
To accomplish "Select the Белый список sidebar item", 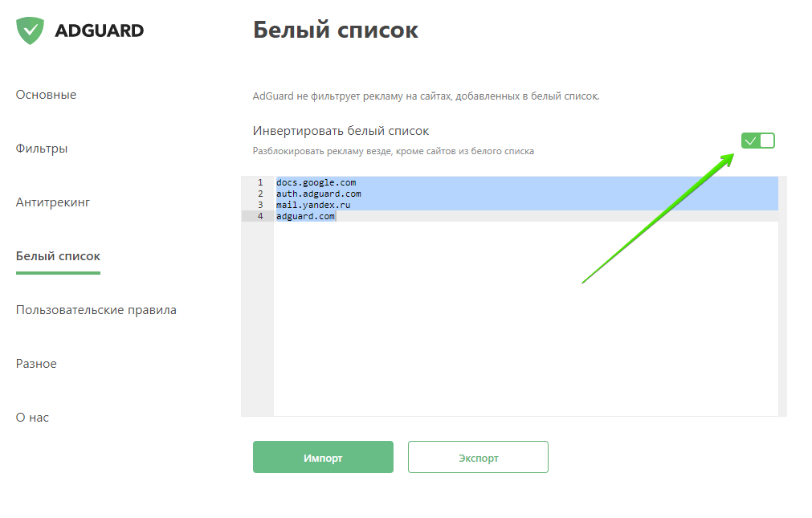I will click(x=58, y=256).
